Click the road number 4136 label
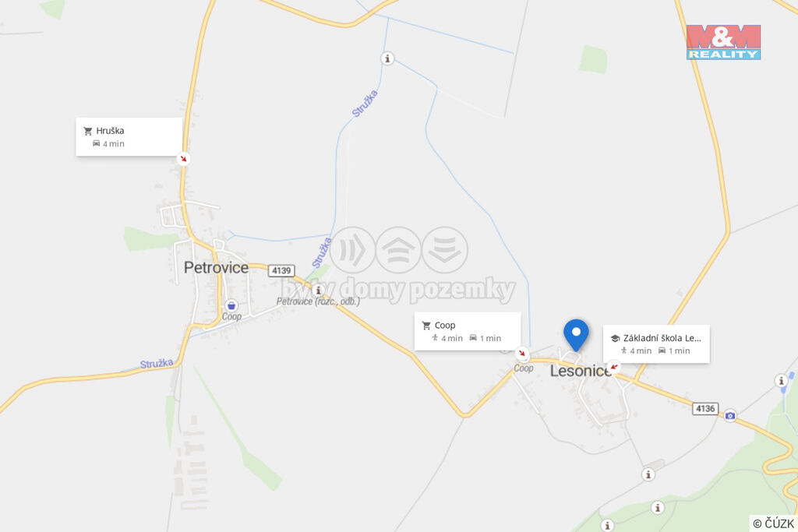The image size is (798, 532). pos(705,408)
